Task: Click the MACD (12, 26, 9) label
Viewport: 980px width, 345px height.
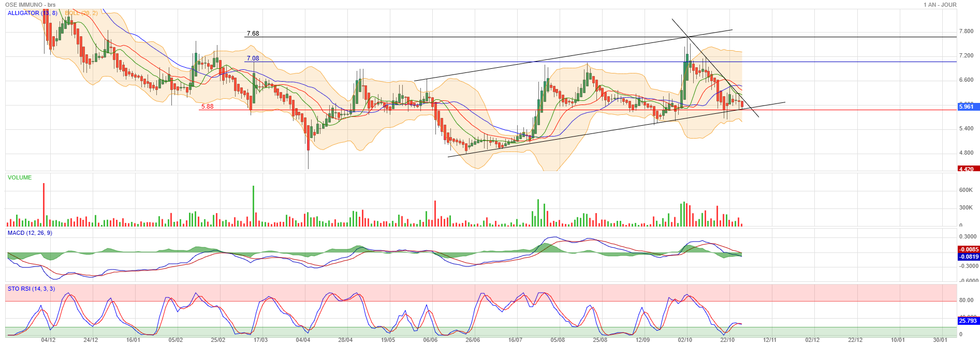Action: [x=30, y=233]
